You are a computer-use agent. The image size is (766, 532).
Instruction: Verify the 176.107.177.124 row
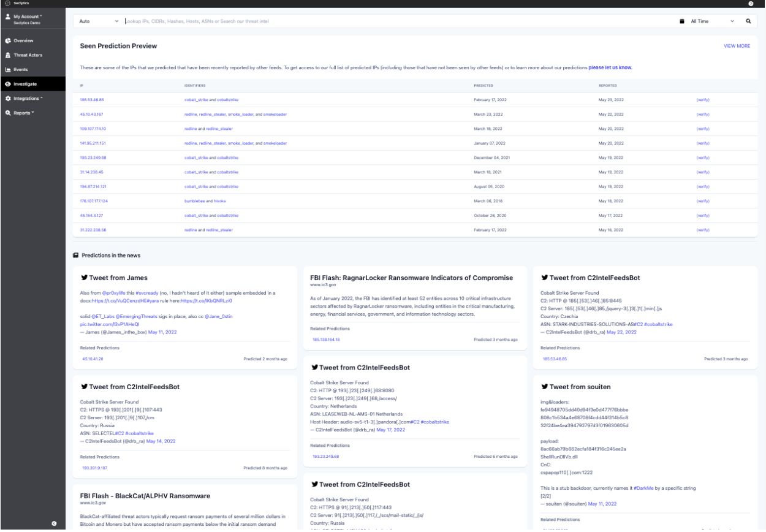pyautogui.click(x=703, y=201)
